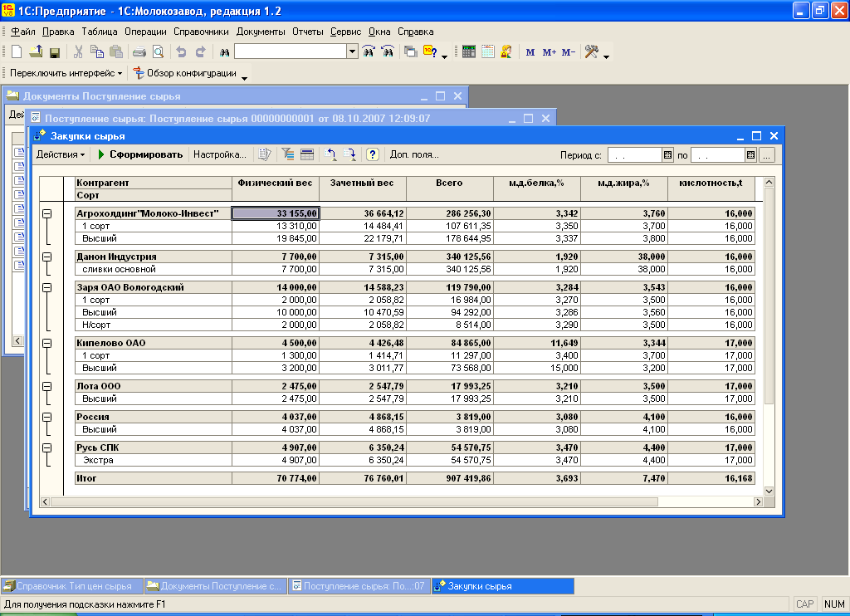Viewport: 850px width, 616px height.
Task: Collapse the Россия group
Action: (47, 417)
